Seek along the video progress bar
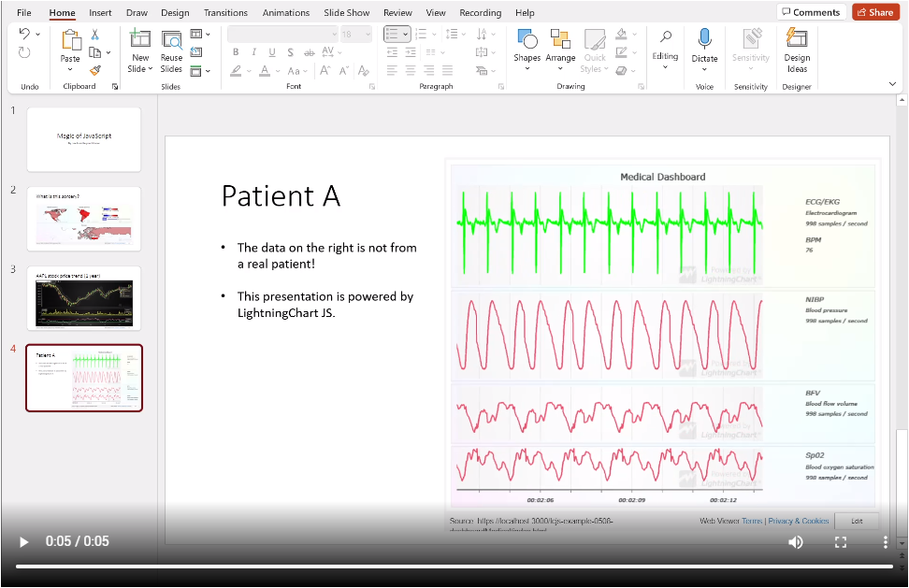 (x=454, y=566)
